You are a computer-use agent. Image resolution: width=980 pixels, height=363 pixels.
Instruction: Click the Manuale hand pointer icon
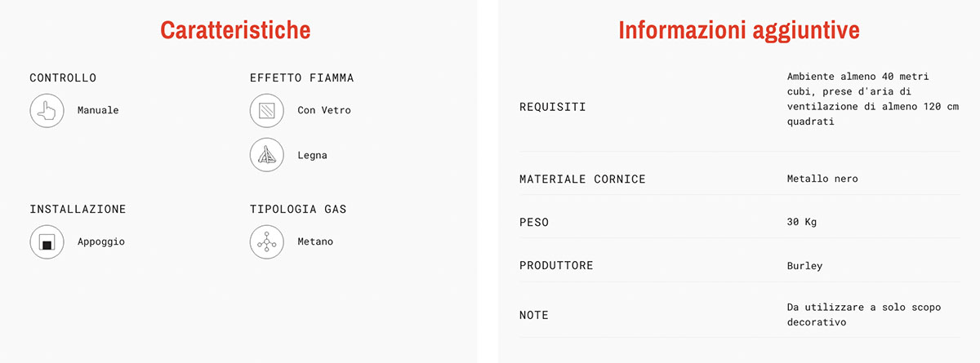(47, 110)
